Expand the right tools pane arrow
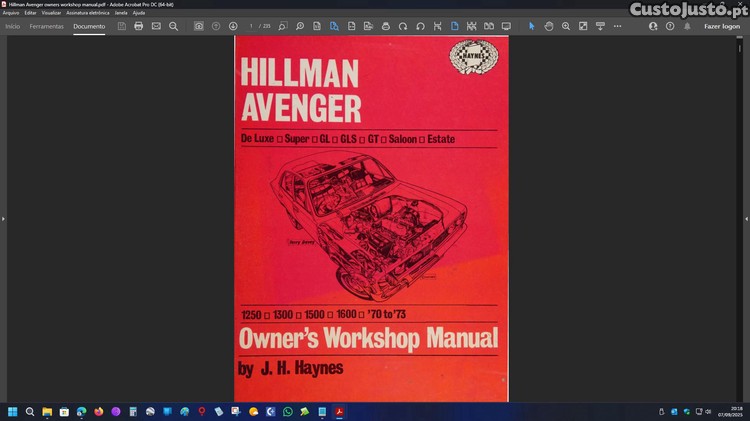Viewport: 750px width, 421px height. tap(746, 218)
